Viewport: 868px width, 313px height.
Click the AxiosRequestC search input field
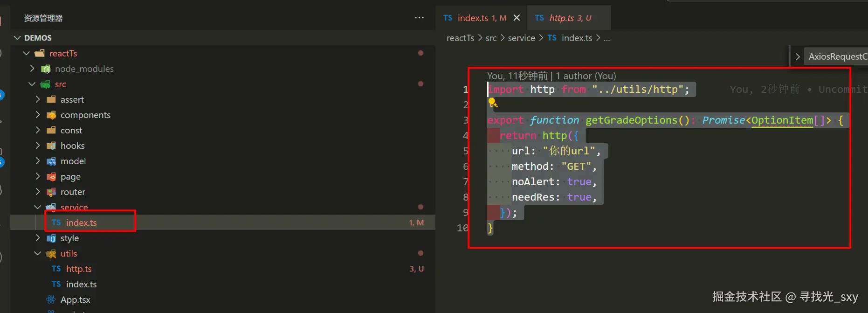836,56
